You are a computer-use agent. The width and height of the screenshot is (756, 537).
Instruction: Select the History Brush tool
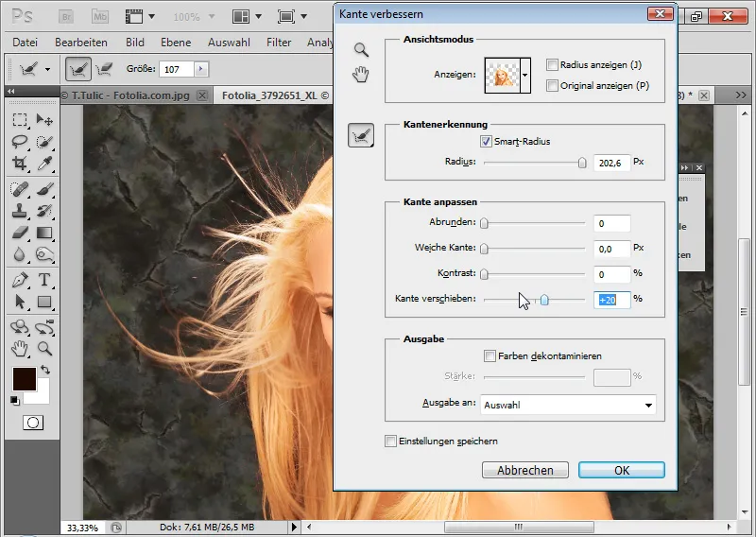pyautogui.click(x=44, y=211)
